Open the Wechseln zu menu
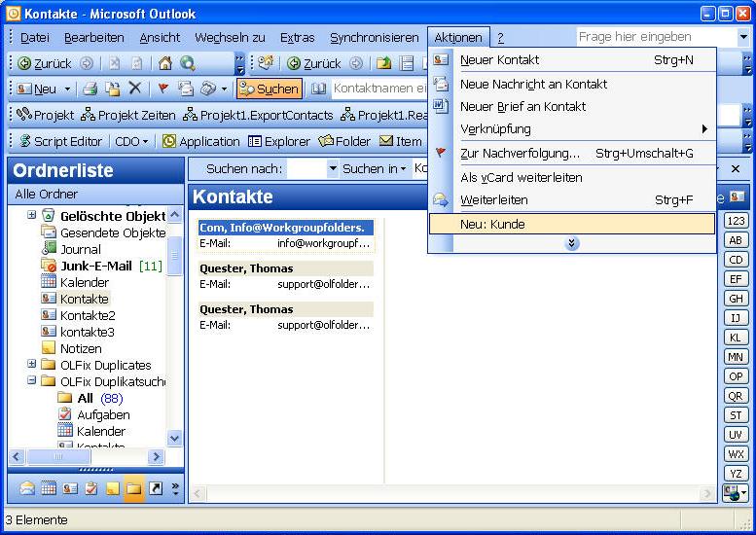Viewport: 756px width, 535px height. pos(230,38)
